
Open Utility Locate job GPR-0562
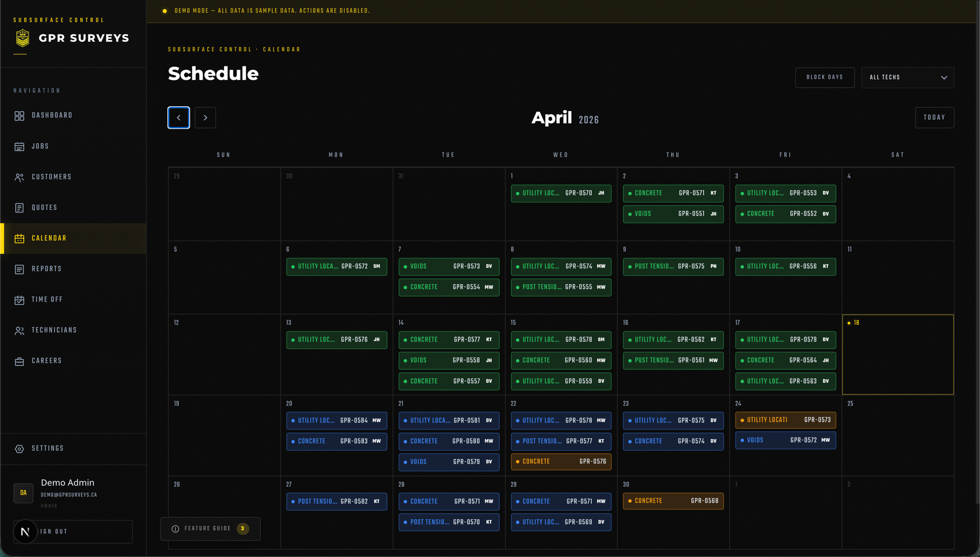pos(673,340)
